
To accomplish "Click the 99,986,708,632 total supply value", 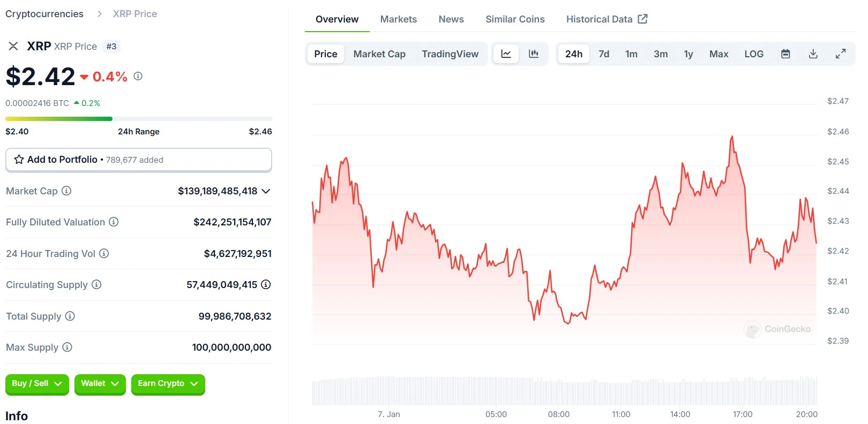I will [x=235, y=316].
